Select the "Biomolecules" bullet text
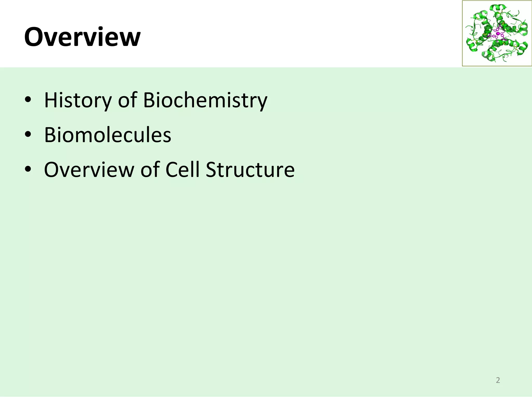532x399 pixels. (x=108, y=135)
